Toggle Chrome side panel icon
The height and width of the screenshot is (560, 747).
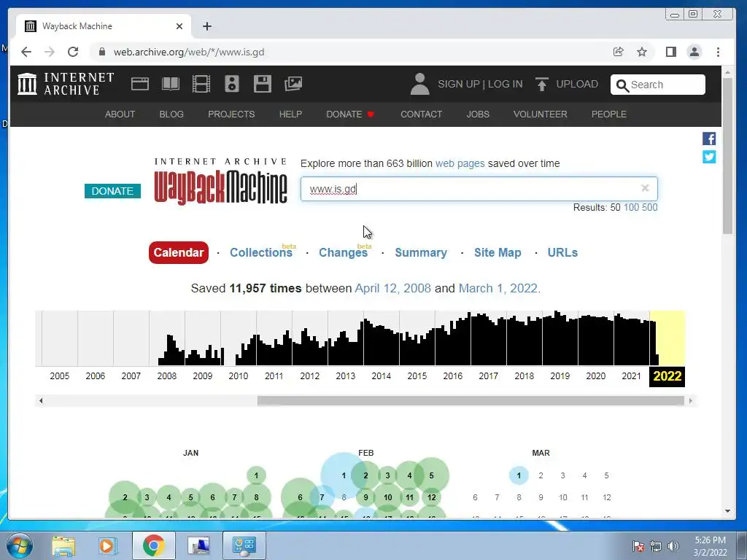[671, 52]
